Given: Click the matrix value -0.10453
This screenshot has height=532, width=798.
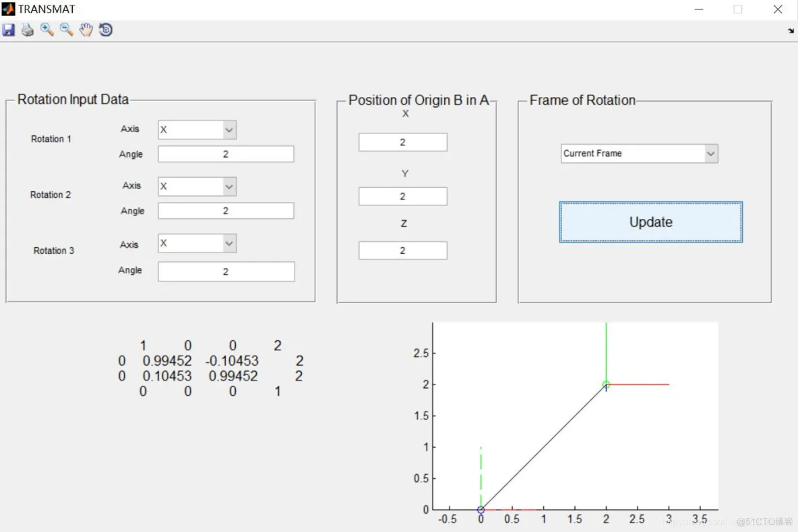Looking at the screenshot, I should [x=232, y=361].
